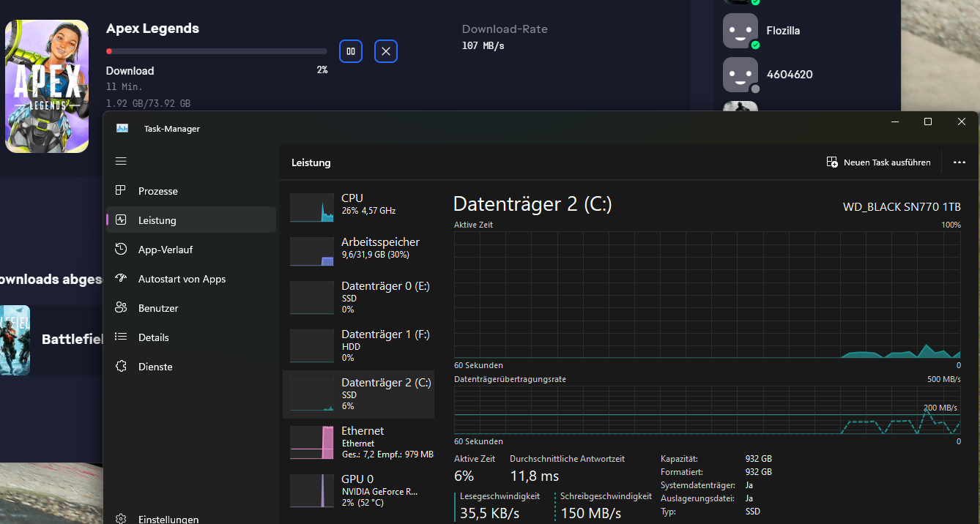Click the Prozesse sidebar icon
This screenshot has height=524, width=980.
(x=121, y=190)
